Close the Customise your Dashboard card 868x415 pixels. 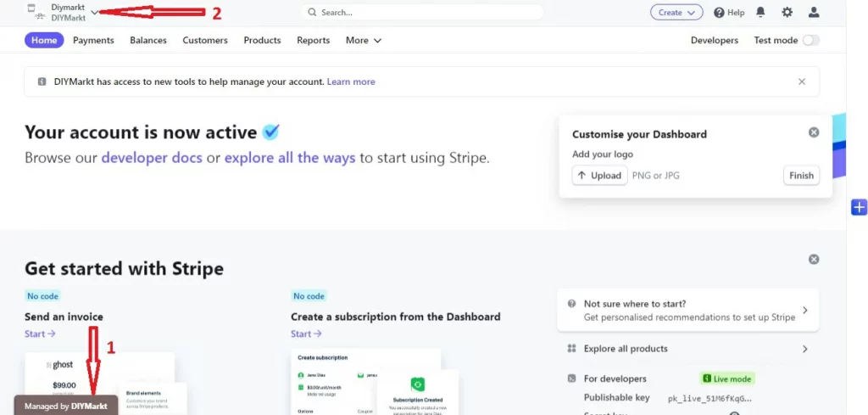(x=814, y=132)
